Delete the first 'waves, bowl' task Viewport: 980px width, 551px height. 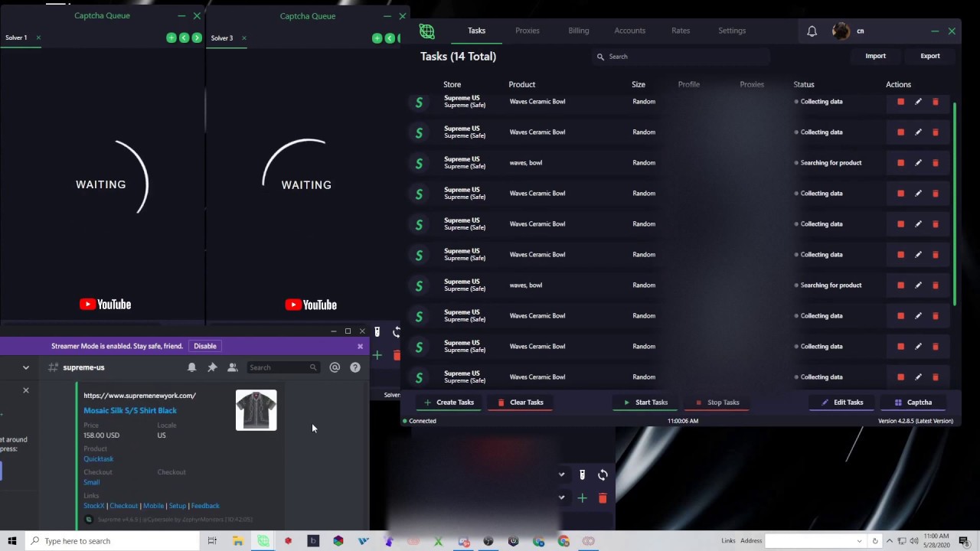coord(935,162)
